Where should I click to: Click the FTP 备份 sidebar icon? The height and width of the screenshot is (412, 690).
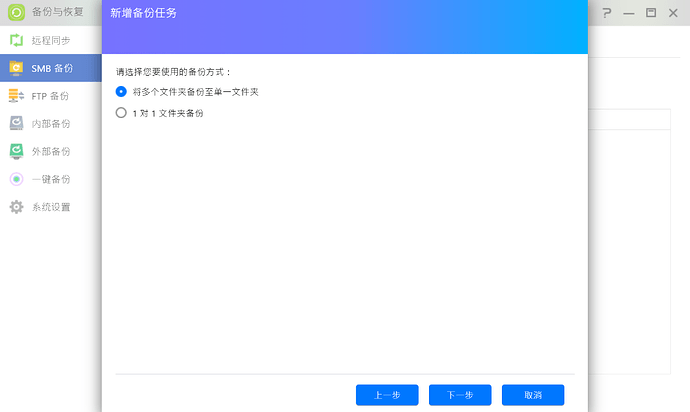(16, 96)
